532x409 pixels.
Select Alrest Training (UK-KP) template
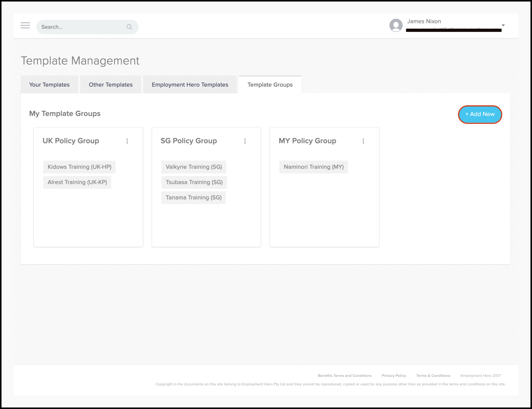pos(77,182)
